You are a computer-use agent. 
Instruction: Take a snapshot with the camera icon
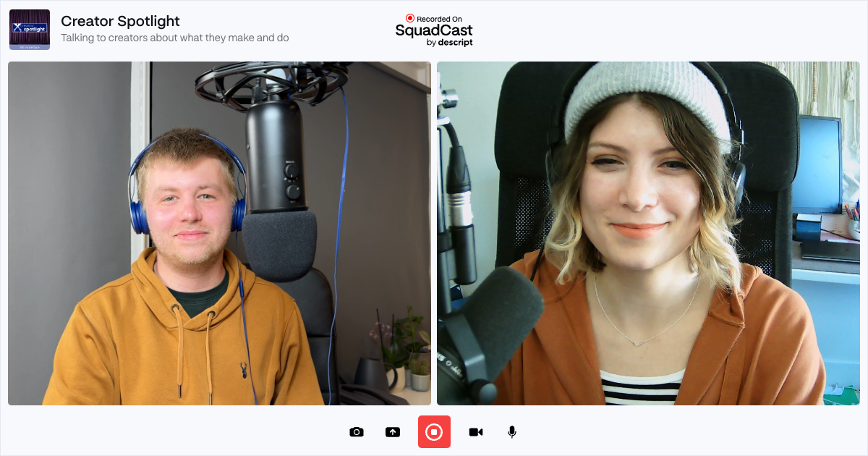coord(356,432)
